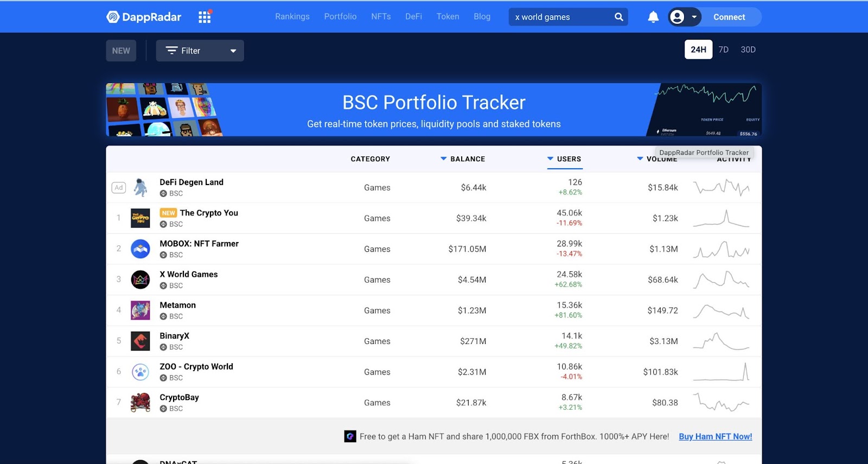
Task: Click the NEW badge on The Crypto You
Action: coord(168,213)
